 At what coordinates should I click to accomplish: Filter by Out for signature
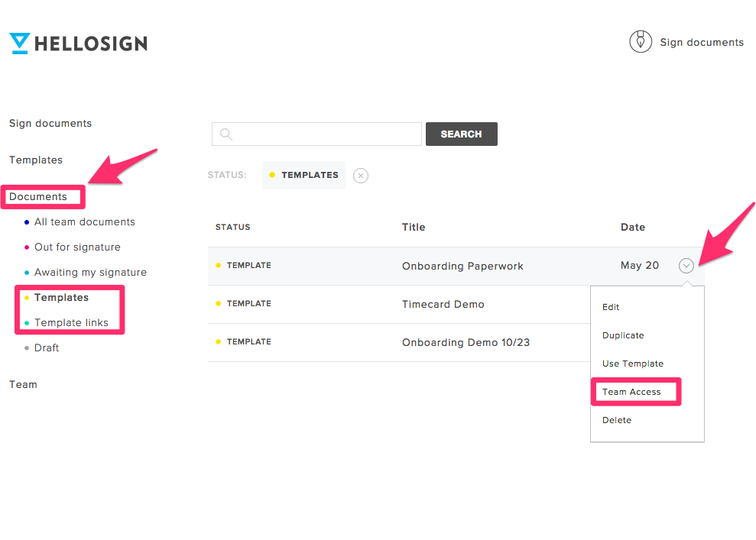pos(77,247)
